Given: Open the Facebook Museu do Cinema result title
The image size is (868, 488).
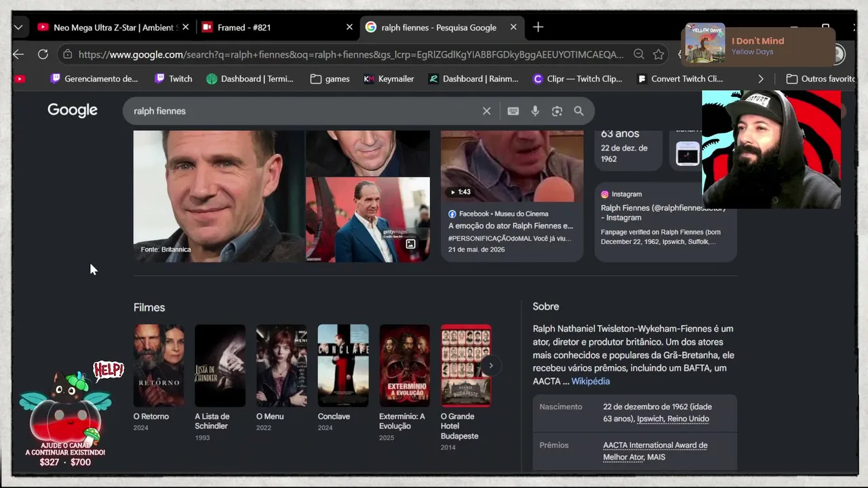Looking at the screenshot, I should point(511,226).
